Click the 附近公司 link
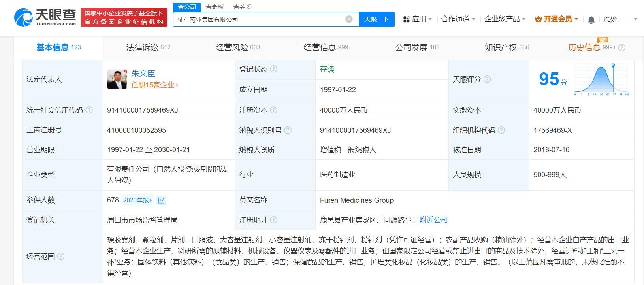This screenshot has height=285, width=644. tap(433, 220)
